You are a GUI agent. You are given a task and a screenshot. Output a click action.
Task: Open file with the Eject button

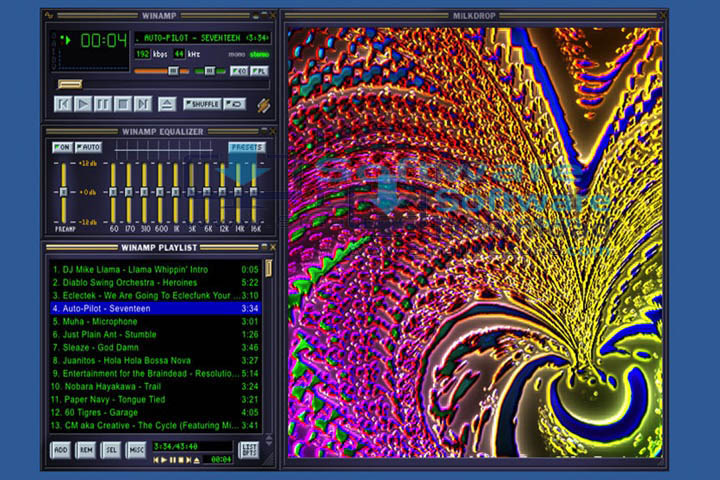pos(167,104)
